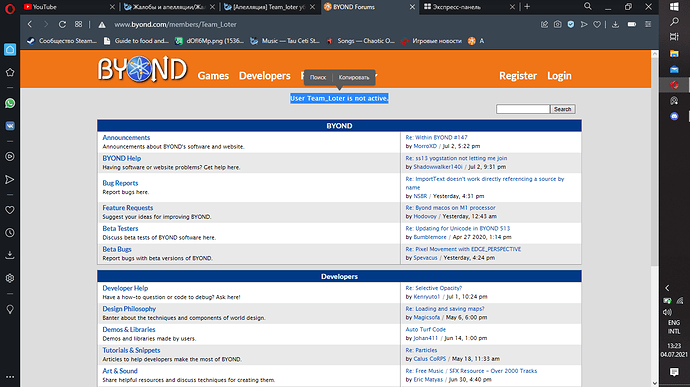Open the sidebar history clock icon
The width and height of the screenshot is (690, 387).
(x=10, y=233)
